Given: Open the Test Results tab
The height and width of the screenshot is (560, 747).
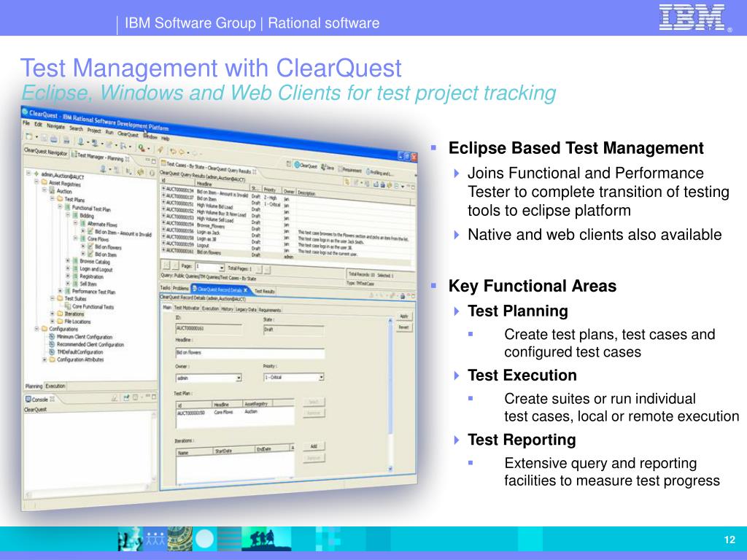Looking at the screenshot, I should 264,291.
